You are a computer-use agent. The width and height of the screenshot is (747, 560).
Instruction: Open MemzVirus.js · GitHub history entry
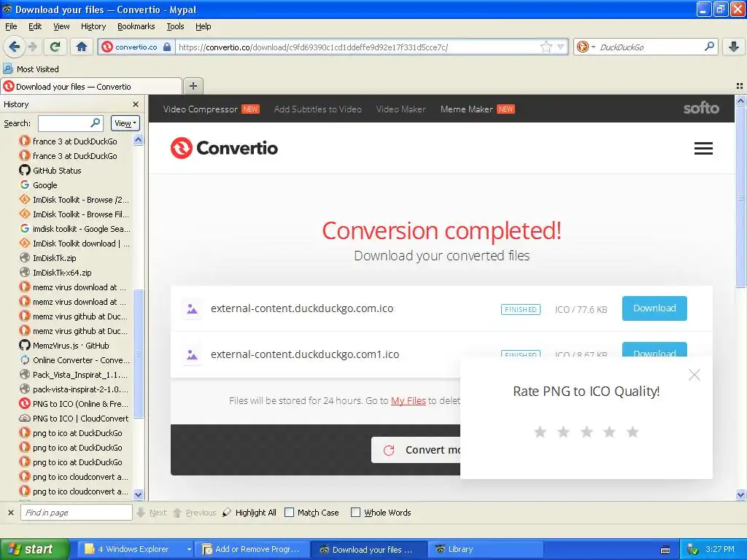71,346
